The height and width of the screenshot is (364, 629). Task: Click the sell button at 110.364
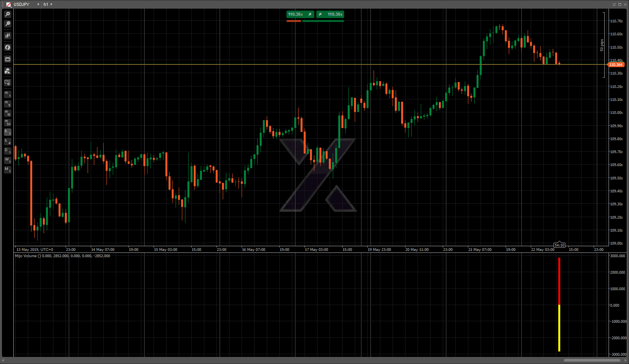click(x=300, y=14)
